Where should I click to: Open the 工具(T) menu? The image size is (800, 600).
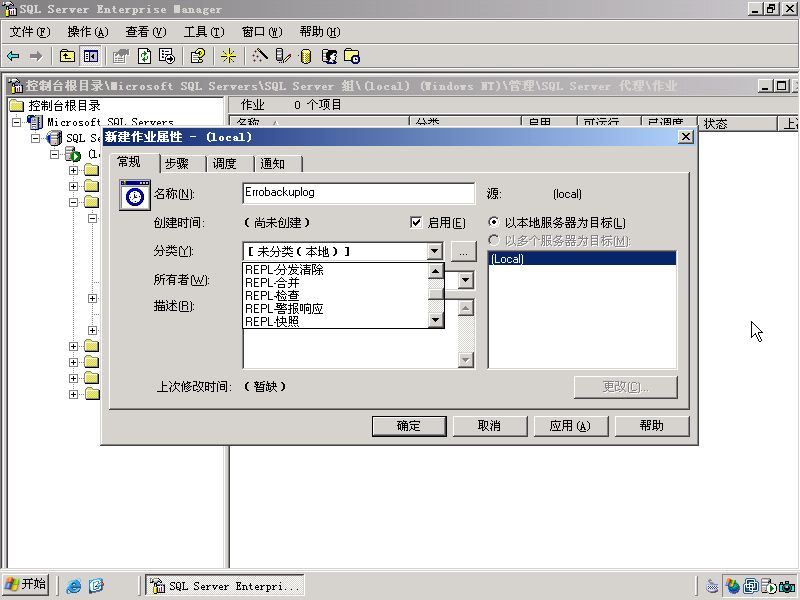coord(204,32)
